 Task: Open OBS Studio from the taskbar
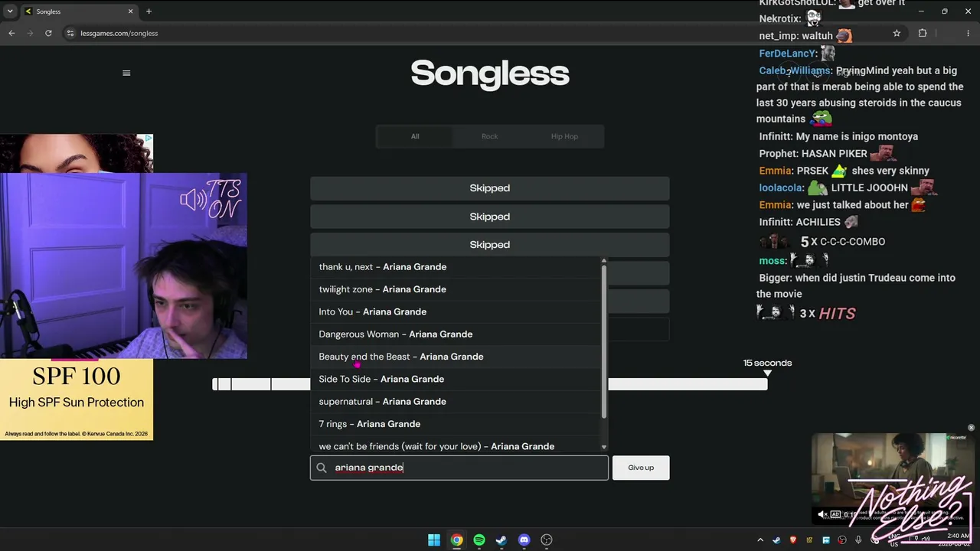tap(547, 540)
